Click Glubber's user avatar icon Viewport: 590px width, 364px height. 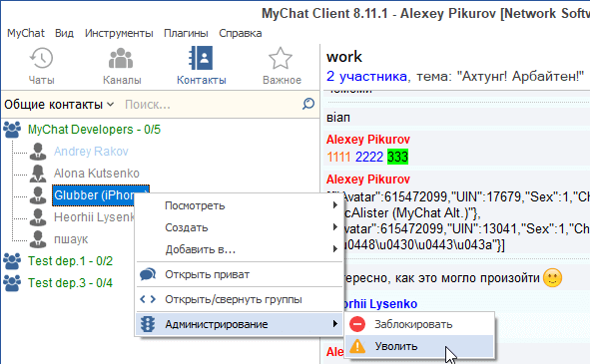pos(38,195)
